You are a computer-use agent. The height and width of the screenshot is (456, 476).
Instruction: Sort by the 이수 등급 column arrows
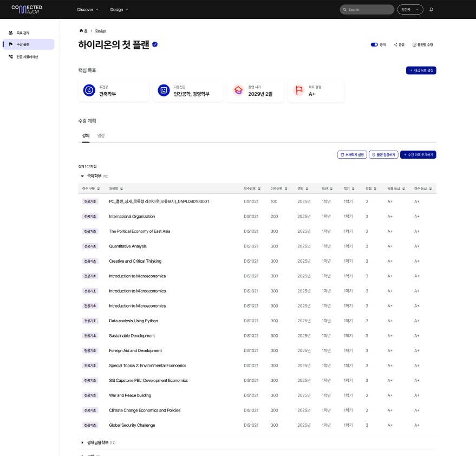pos(431,188)
